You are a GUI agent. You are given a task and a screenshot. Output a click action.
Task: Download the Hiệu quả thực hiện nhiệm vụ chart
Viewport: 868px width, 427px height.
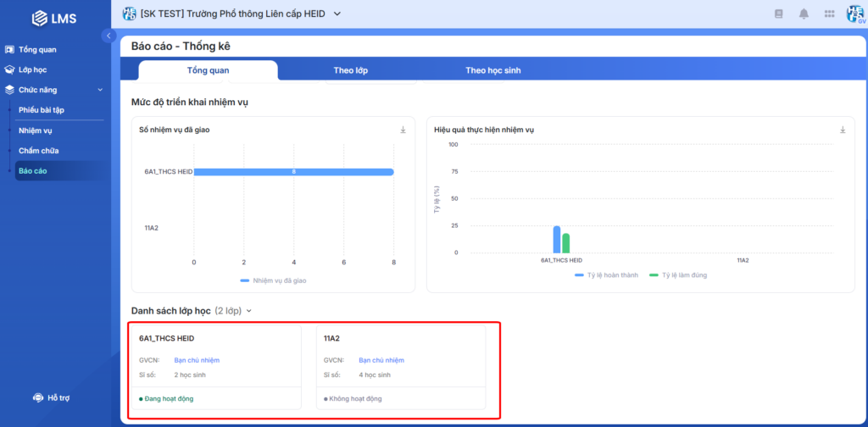point(843,130)
